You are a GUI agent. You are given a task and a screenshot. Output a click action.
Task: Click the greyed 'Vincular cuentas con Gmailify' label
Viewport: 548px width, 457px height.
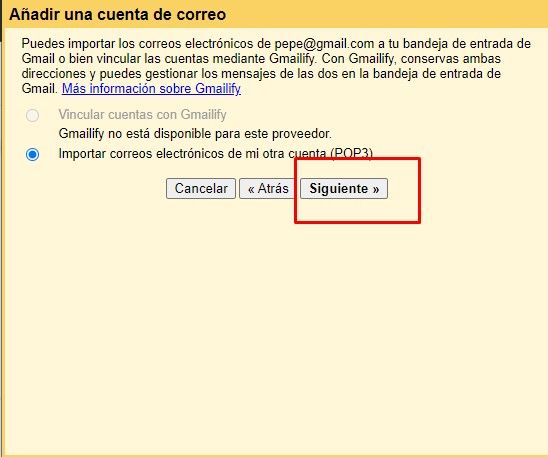tap(143, 115)
